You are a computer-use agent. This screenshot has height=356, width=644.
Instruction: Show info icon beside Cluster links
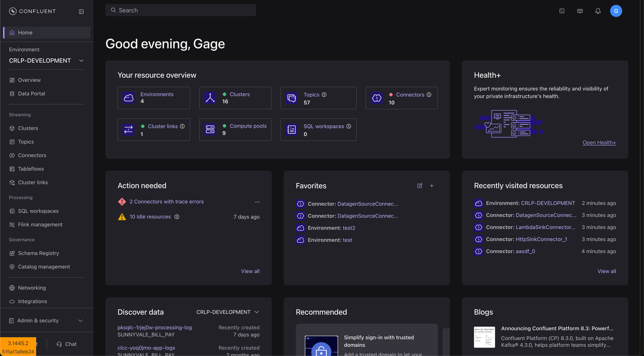click(x=182, y=126)
